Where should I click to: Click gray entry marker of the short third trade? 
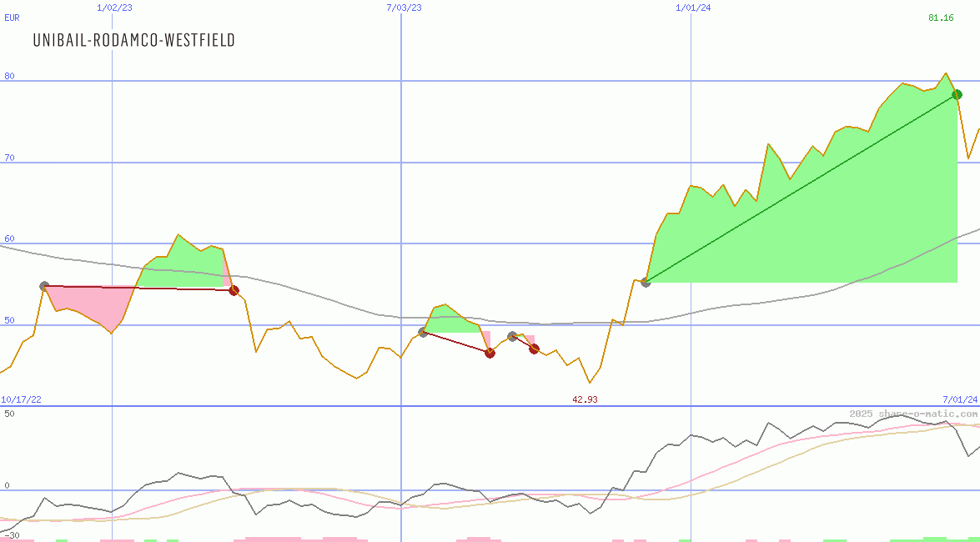(512, 336)
